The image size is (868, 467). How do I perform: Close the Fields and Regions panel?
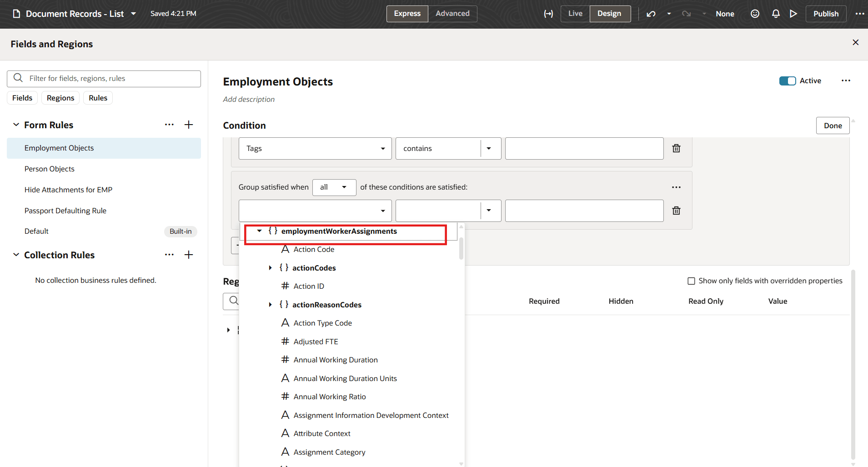click(855, 42)
